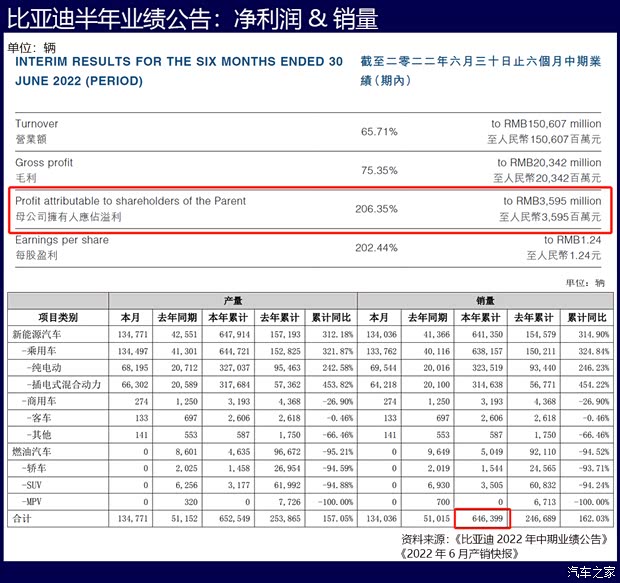The width and height of the screenshot is (620, 583).
Task: Click the Turnover label
Action: click(x=36, y=124)
